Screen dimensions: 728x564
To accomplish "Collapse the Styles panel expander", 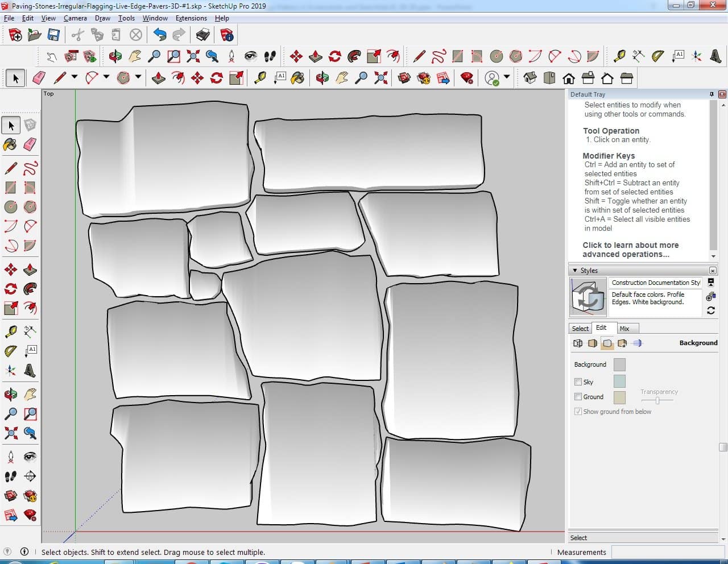I will coord(574,271).
